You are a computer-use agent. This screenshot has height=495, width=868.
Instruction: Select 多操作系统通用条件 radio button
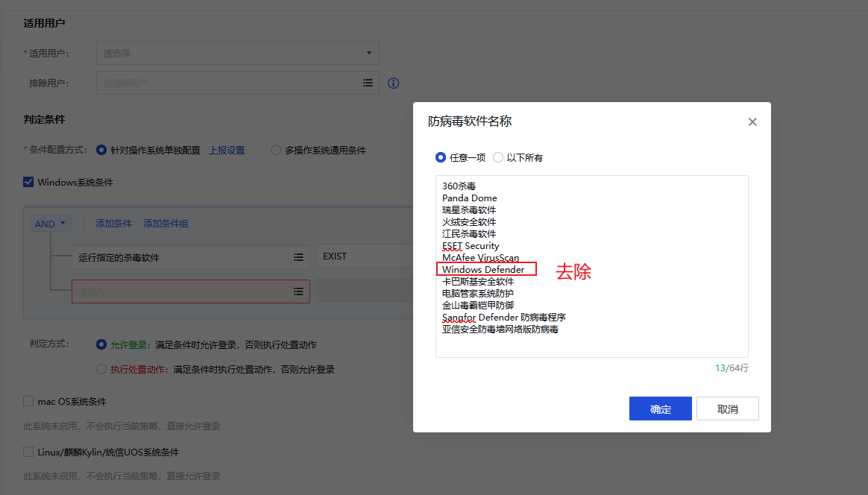point(275,150)
